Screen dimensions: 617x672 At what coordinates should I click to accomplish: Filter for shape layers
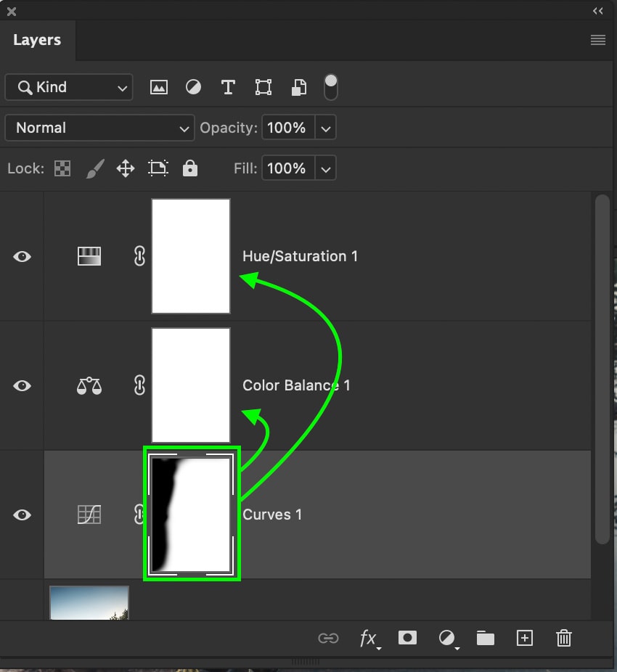coord(263,87)
